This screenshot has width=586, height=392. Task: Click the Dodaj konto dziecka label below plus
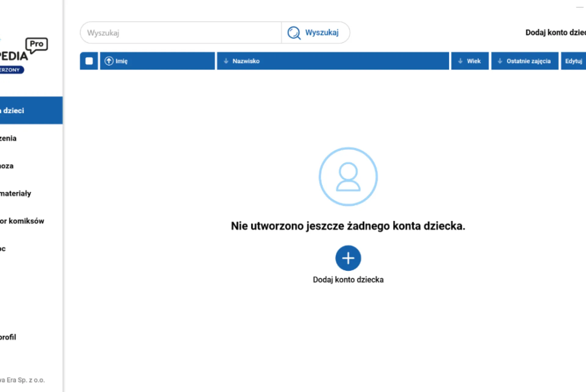tap(348, 280)
